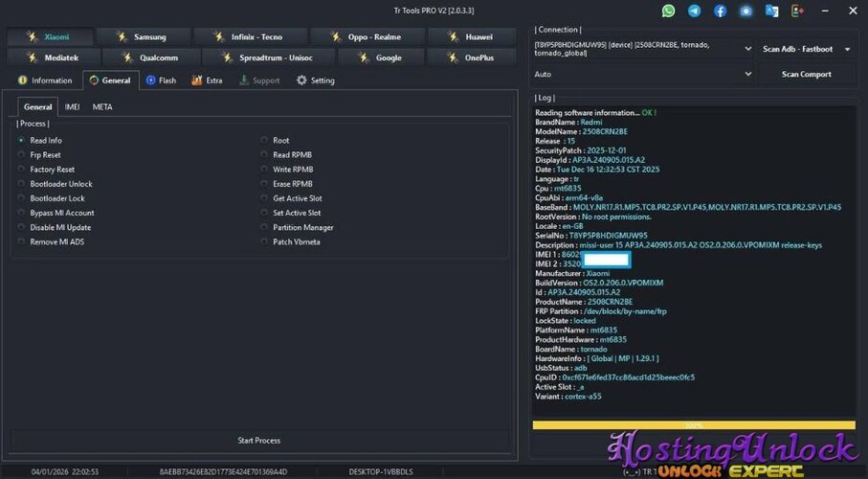This screenshot has width=868, height=479.
Task: Select the Oppo - Realme brand tab
Action: (x=367, y=36)
